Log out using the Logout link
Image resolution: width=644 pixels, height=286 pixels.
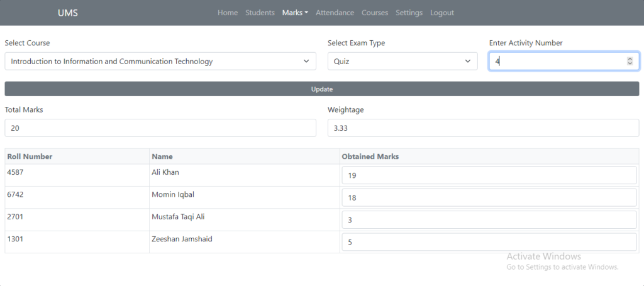coord(442,13)
